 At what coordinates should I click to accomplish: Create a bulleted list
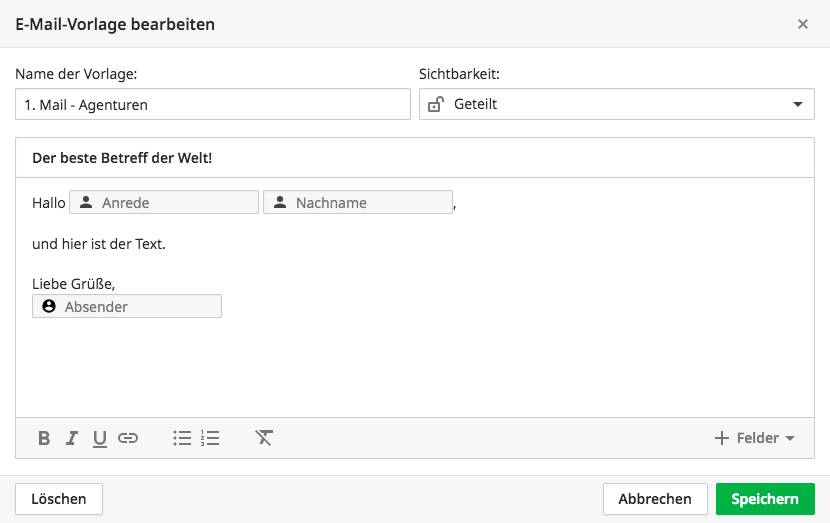coord(182,438)
